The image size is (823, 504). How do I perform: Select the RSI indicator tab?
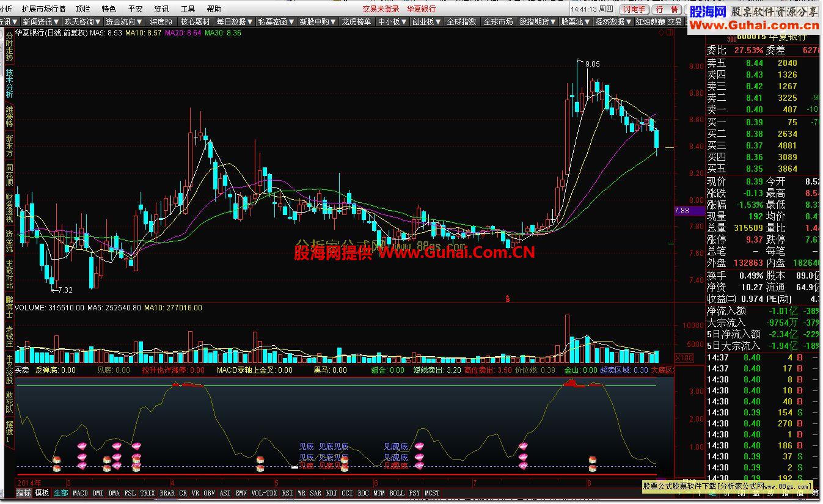tap(287, 492)
